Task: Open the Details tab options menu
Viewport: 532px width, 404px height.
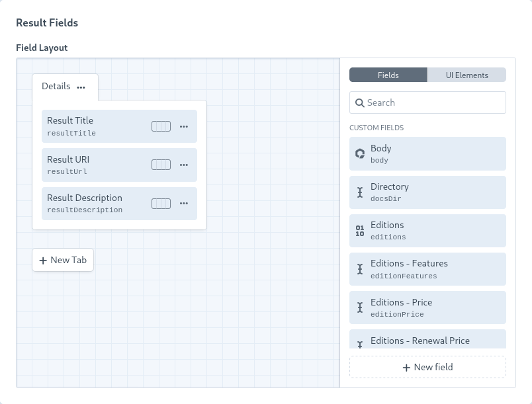Action: 81,87
